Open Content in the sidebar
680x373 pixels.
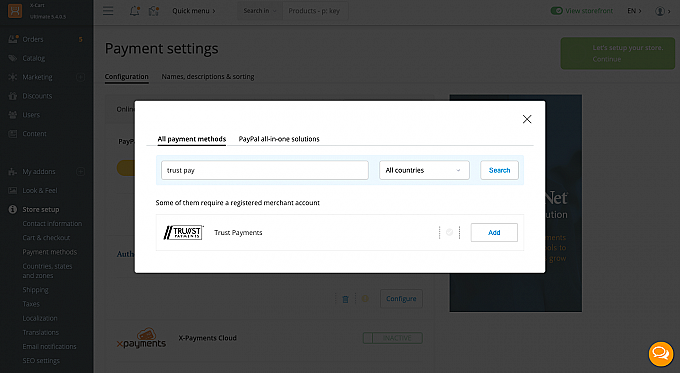pos(34,134)
